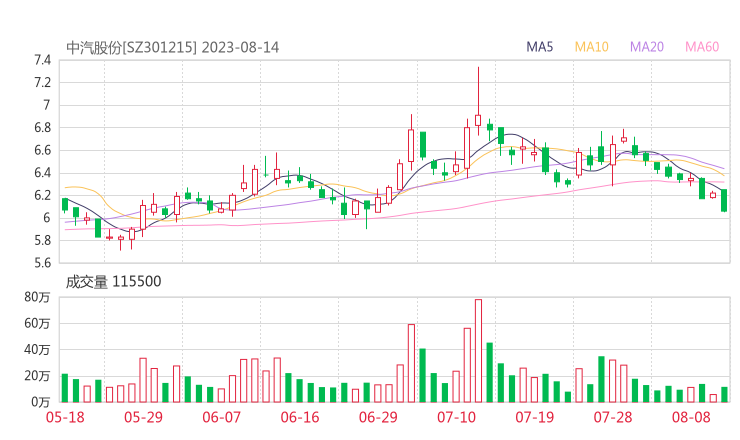Click the 6.6 price axis value
The width and height of the screenshot is (740, 440).
[42, 151]
